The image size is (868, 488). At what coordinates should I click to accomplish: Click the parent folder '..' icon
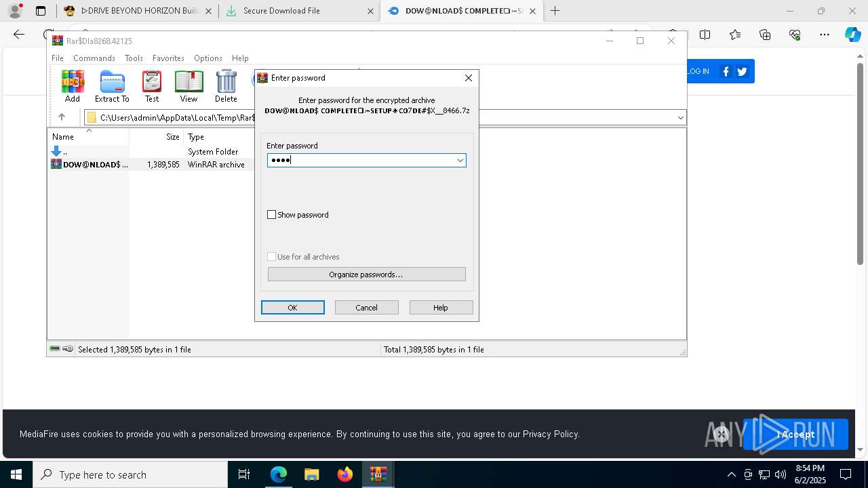(56, 151)
